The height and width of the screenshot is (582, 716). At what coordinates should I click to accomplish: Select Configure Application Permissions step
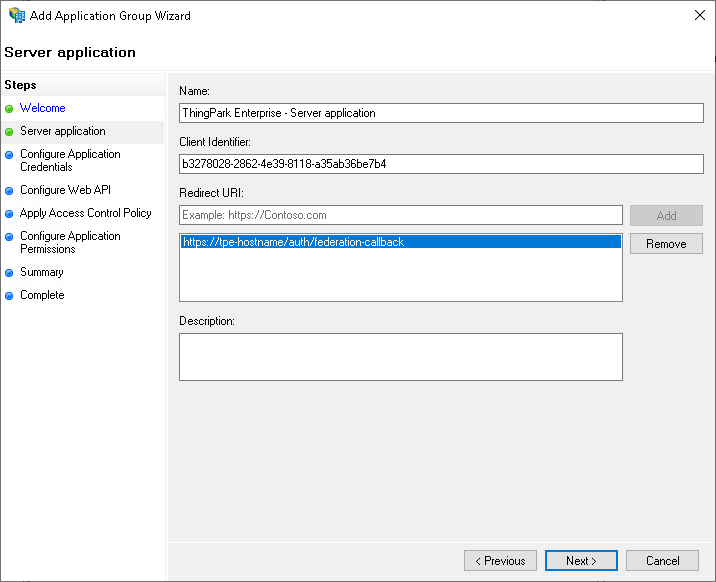tap(70, 242)
